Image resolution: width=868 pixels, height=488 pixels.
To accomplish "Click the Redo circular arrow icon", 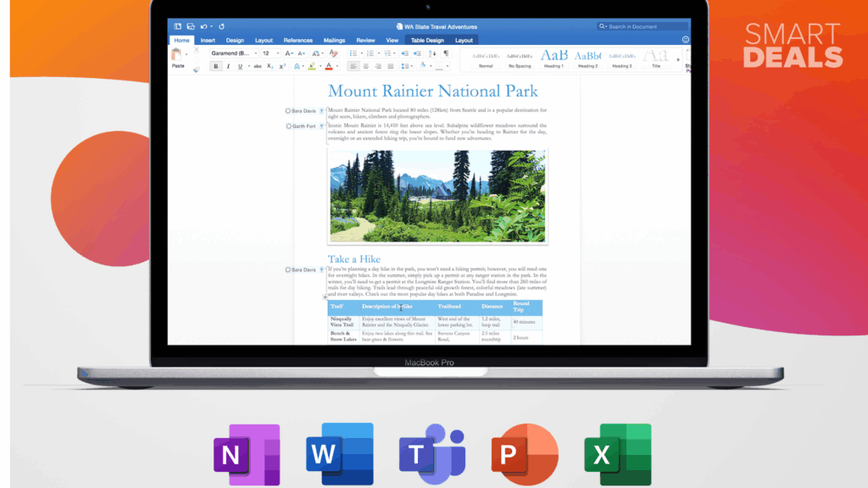I will (221, 26).
